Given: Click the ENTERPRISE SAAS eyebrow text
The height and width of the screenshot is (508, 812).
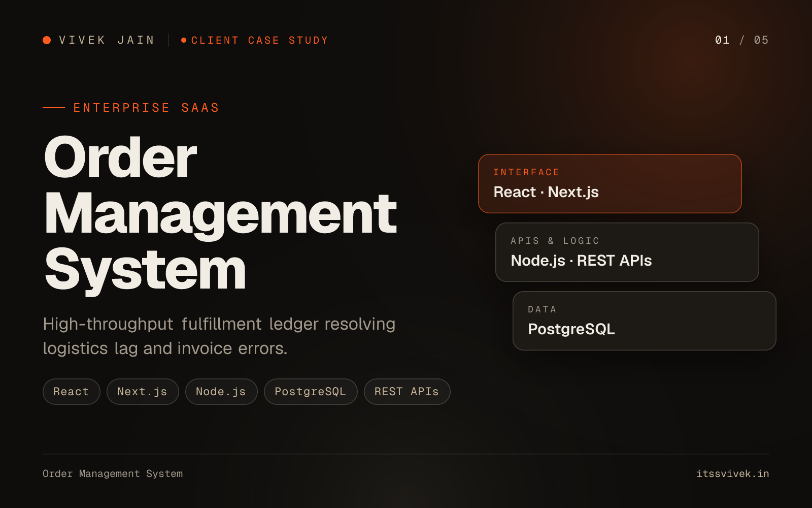Looking at the screenshot, I should pos(146,108).
